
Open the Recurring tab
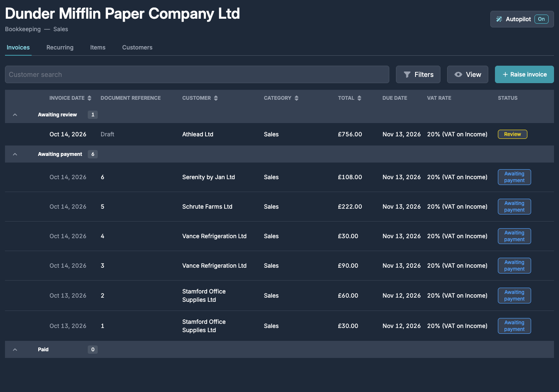pyautogui.click(x=60, y=47)
